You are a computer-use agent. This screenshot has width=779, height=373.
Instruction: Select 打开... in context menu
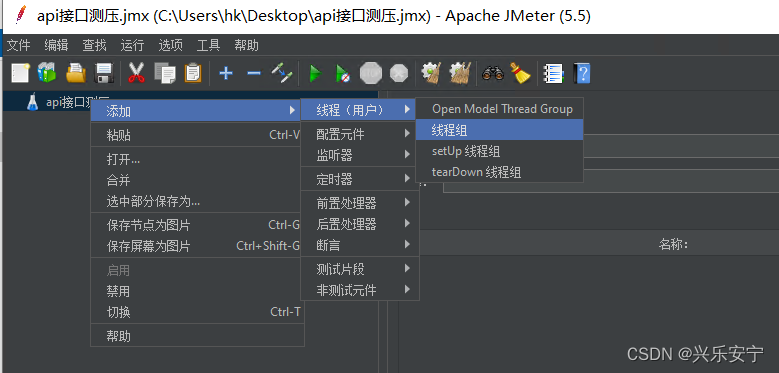(197, 159)
